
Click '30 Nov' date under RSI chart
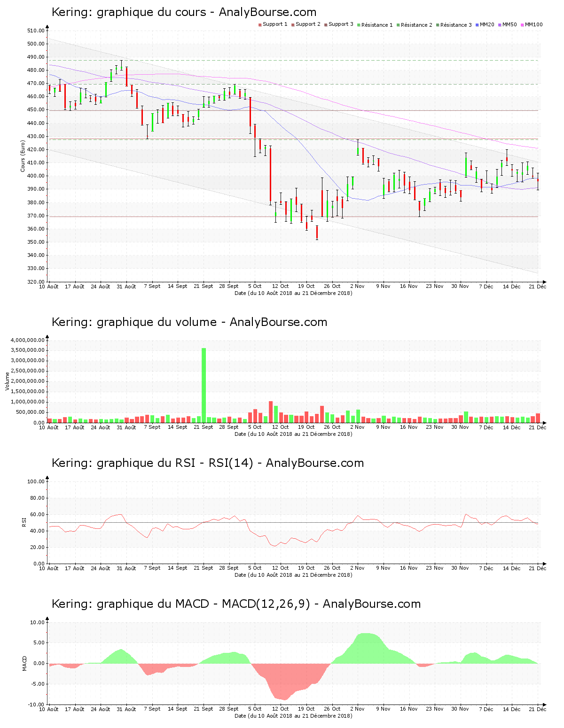click(460, 568)
